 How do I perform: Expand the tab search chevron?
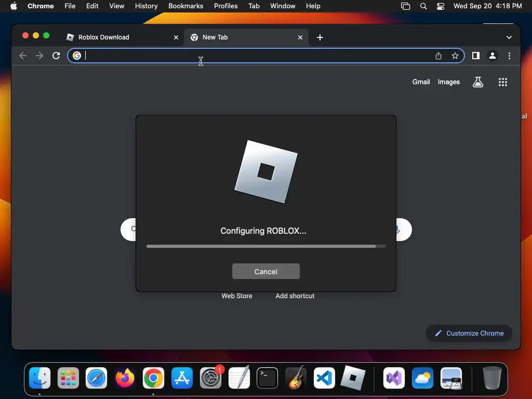(509, 37)
